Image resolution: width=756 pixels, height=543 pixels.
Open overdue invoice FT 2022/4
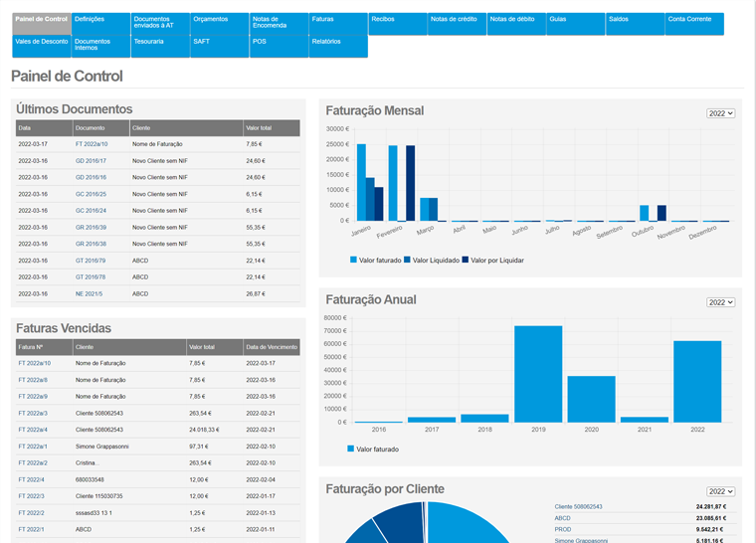[31, 479]
